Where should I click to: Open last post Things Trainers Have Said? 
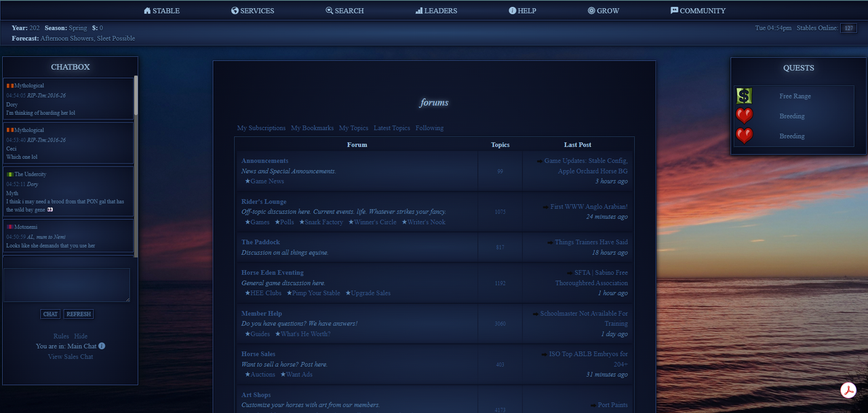tap(591, 242)
